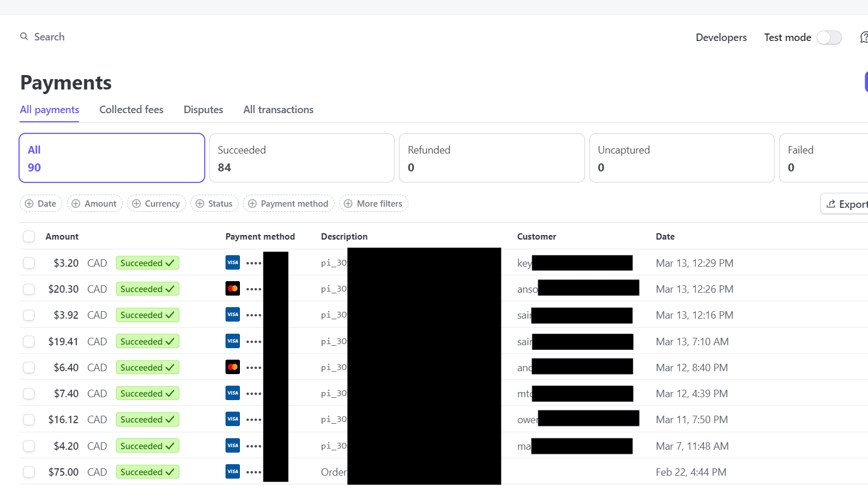The image size is (868, 489).
Task: Select the Failed 0 status card
Action: tap(824, 158)
